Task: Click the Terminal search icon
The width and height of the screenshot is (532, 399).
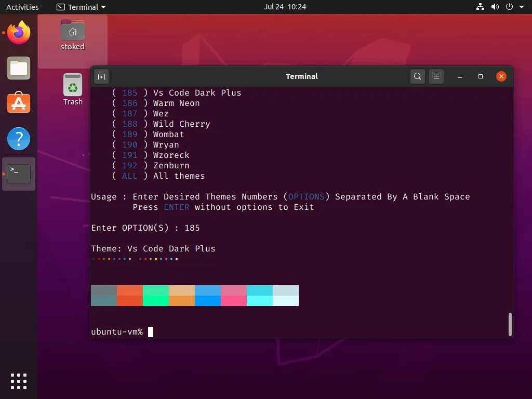Action: pyautogui.click(x=417, y=77)
